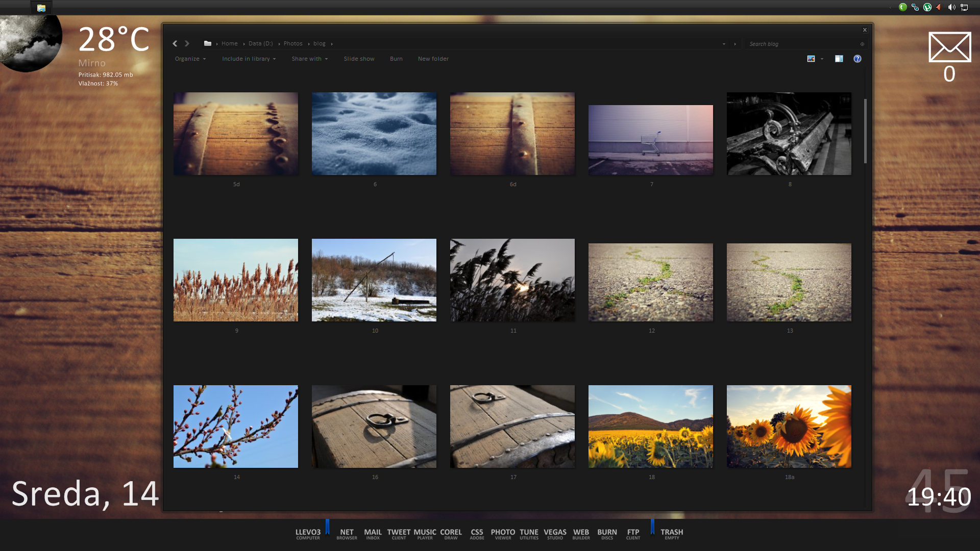Select the shopping cart photo 7
This screenshot has height=551, width=980.
pos(651,140)
